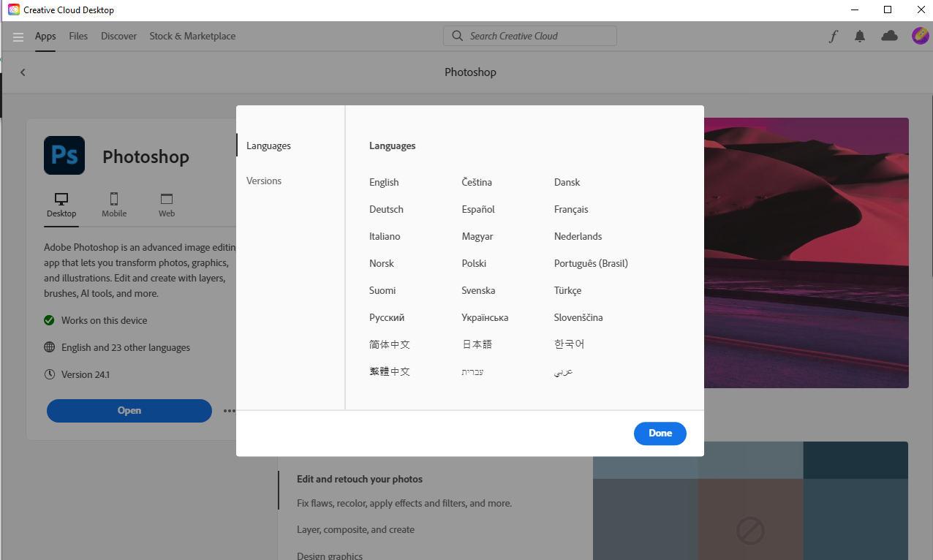933x560 pixels.
Task: Click the Français language entry
Action: 571,209
